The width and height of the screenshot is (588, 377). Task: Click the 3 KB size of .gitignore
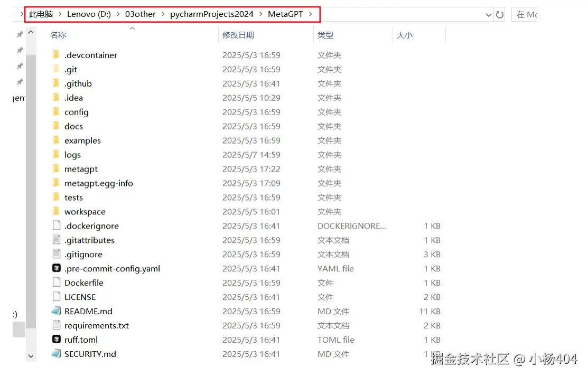(432, 255)
